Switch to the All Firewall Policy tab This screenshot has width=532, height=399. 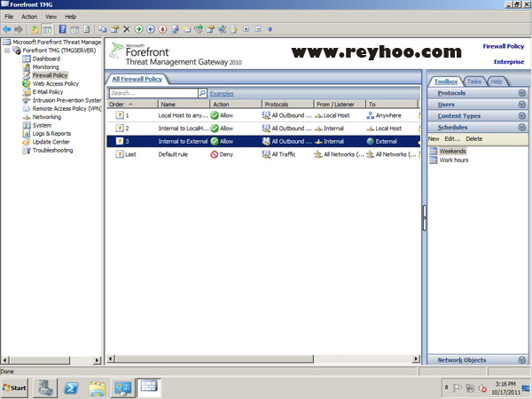tap(137, 79)
